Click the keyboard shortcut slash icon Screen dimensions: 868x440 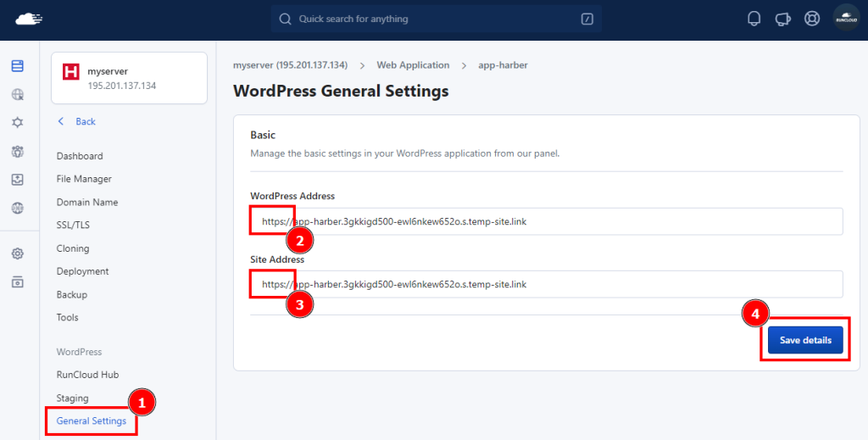(587, 19)
